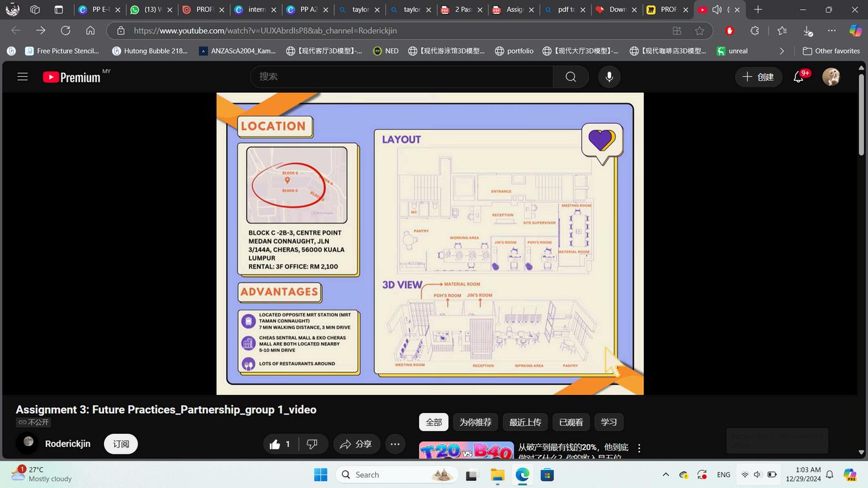Toggle the red ad-blocker extension icon
Image resolution: width=868 pixels, height=488 pixels.
730,30
